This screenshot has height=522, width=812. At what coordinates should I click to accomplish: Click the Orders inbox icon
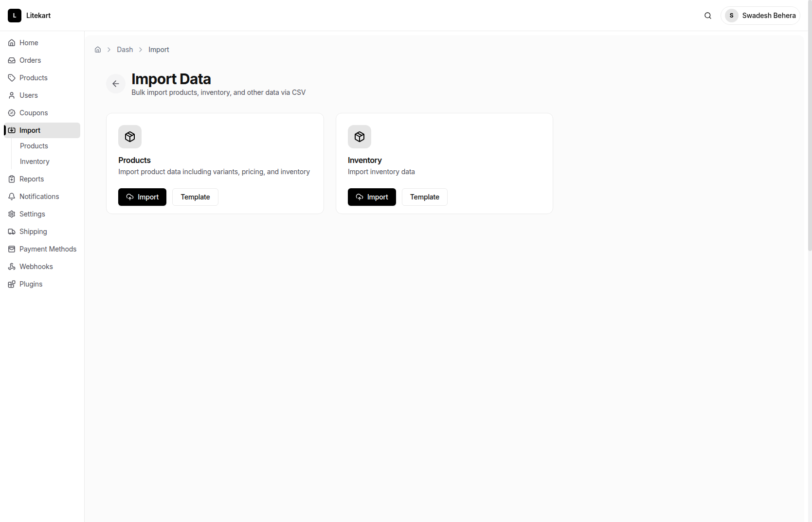coord(12,60)
